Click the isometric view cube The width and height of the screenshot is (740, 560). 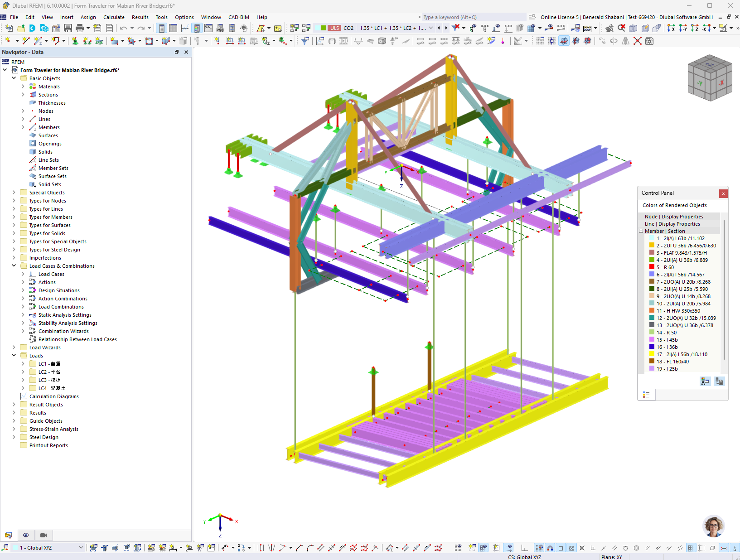tap(709, 77)
